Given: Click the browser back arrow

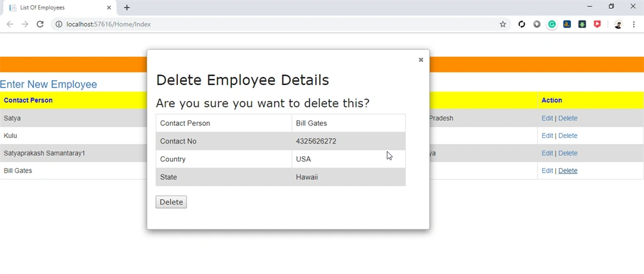Looking at the screenshot, I should click(10, 25).
